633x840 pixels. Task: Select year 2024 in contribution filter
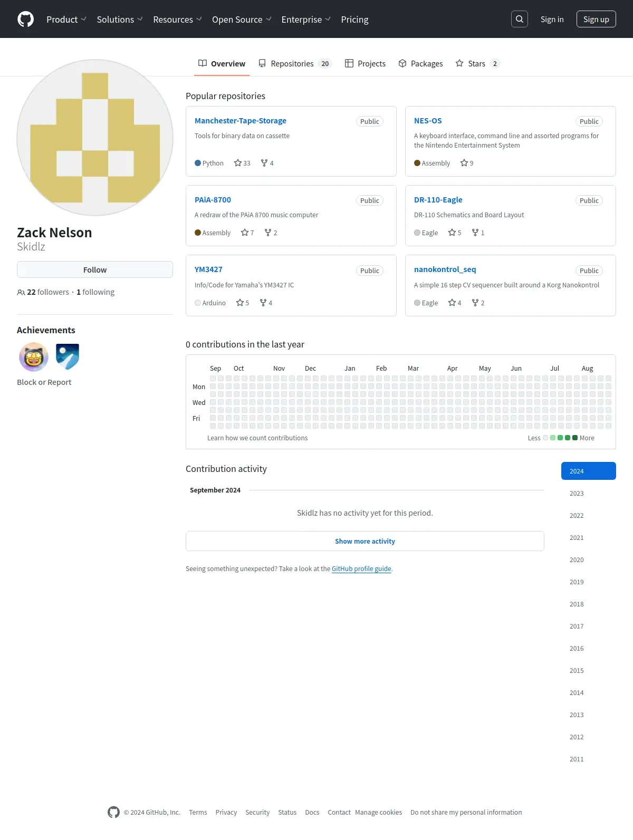point(589,471)
